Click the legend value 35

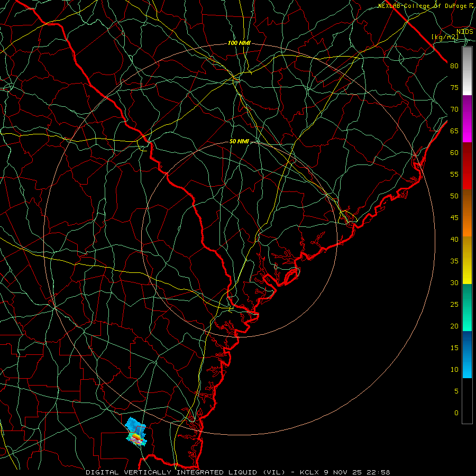click(454, 261)
